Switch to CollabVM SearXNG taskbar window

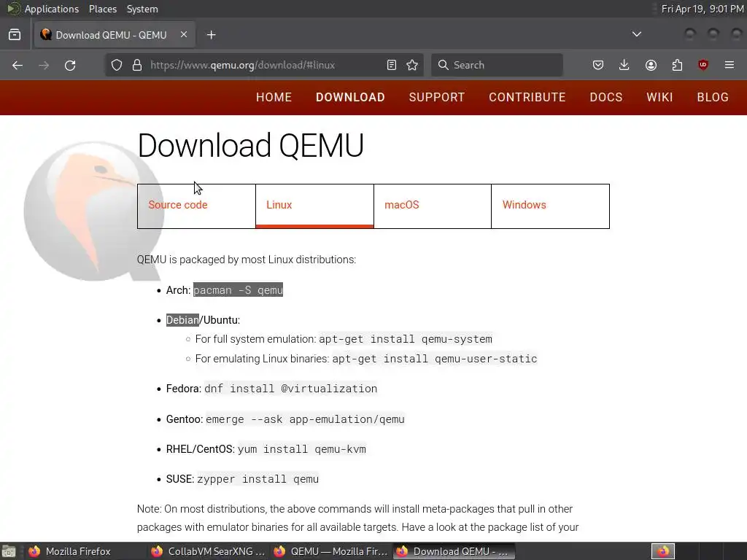(208, 551)
